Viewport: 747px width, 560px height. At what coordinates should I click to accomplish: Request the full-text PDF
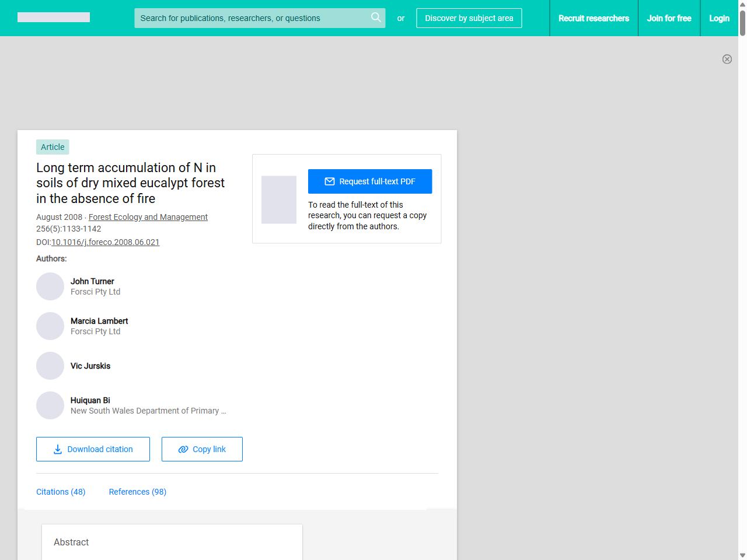pos(370,181)
